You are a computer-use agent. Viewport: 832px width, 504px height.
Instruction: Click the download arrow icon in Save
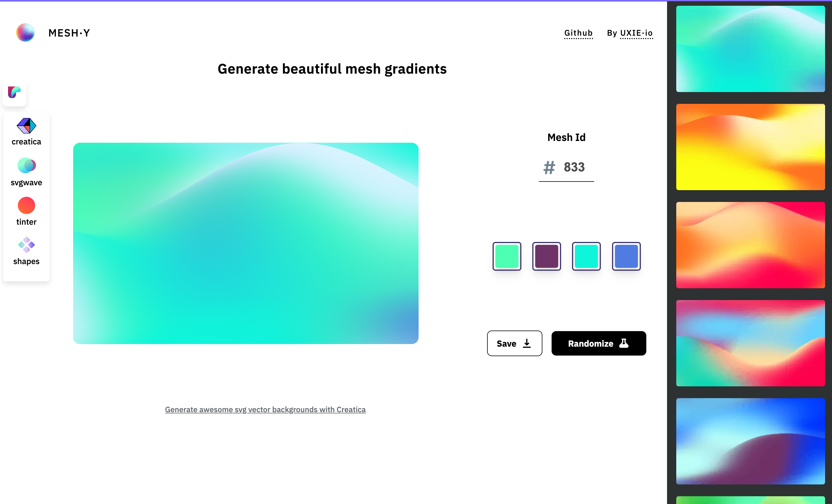click(x=527, y=343)
